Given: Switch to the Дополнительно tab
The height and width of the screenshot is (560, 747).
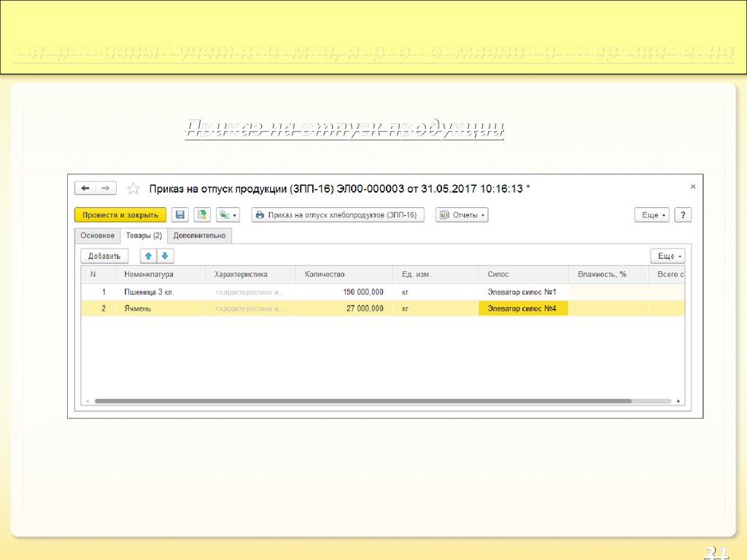Looking at the screenshot, I should [x=200, y=236].
